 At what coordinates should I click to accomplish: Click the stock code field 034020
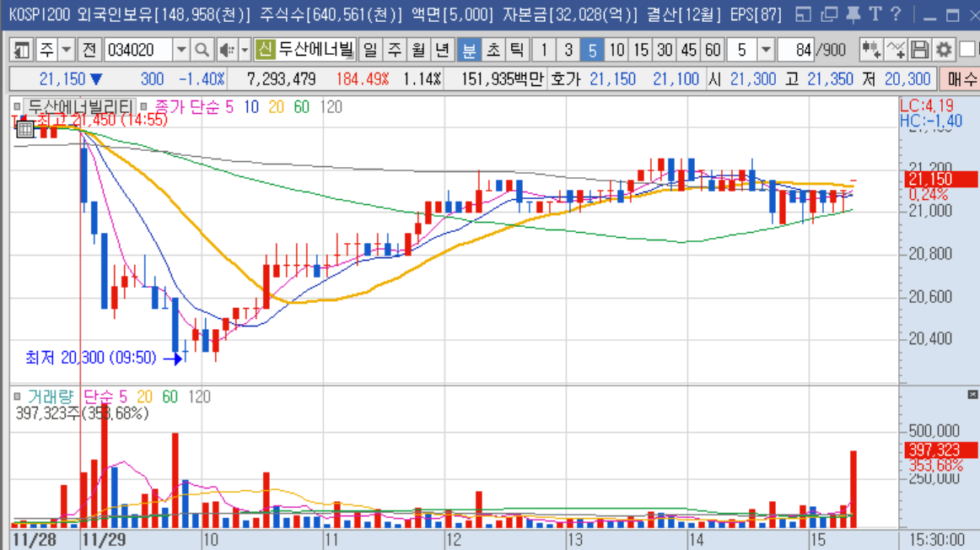(x=137, y=50)
